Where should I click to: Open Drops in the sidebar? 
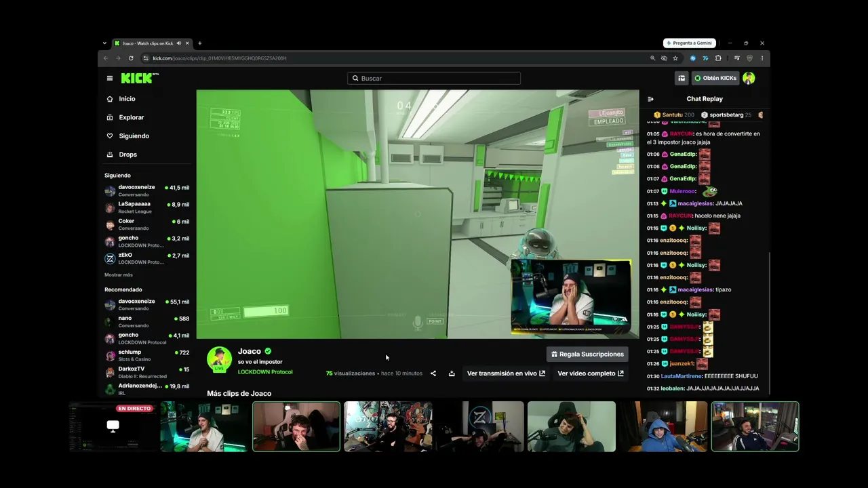click(x=127, y=155)
